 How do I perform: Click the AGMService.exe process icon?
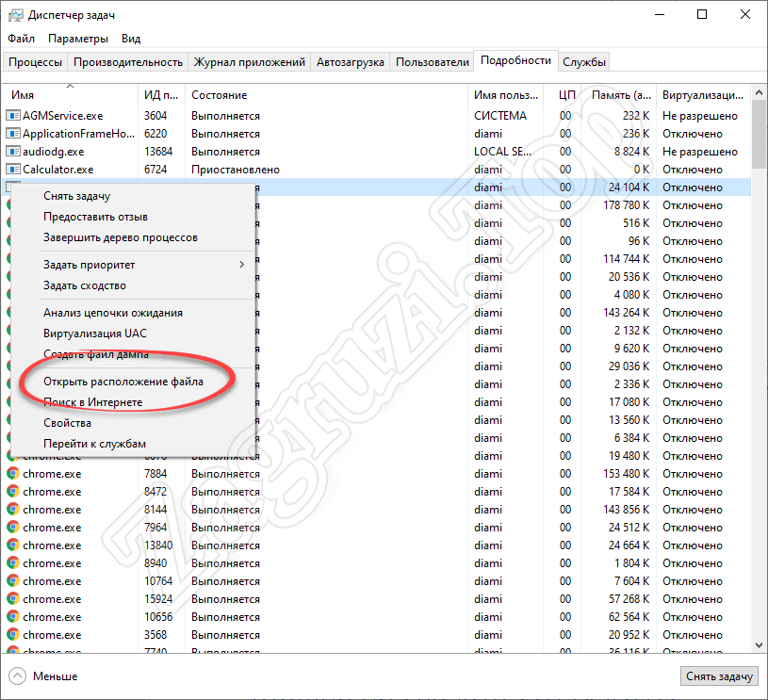click(13, 116)
